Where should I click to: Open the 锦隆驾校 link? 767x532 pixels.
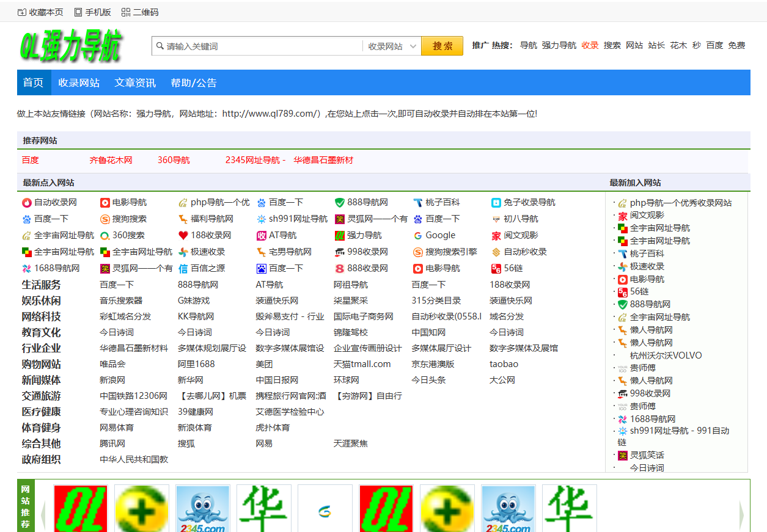click(x=351, y=333)
